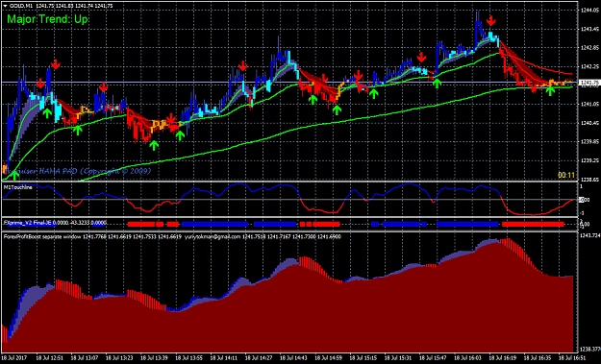601x364 pixels.
Task: Click the 1242.85 price scale label
Action: click(589, 48)
